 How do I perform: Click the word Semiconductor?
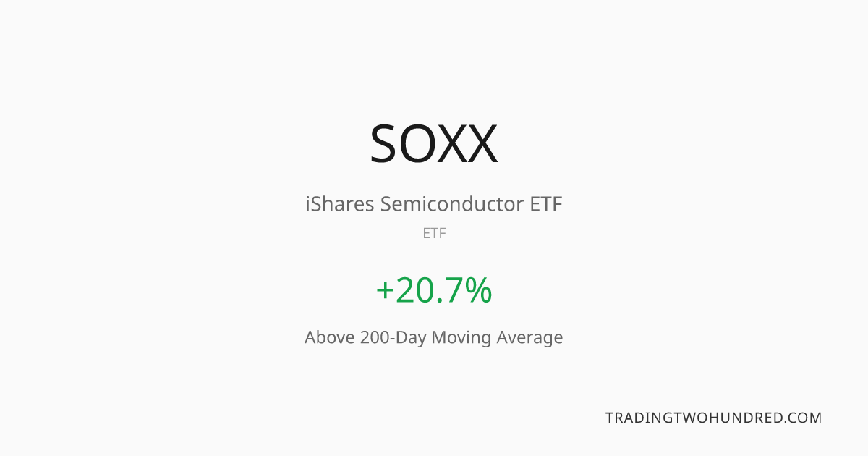tap(451, 204)
